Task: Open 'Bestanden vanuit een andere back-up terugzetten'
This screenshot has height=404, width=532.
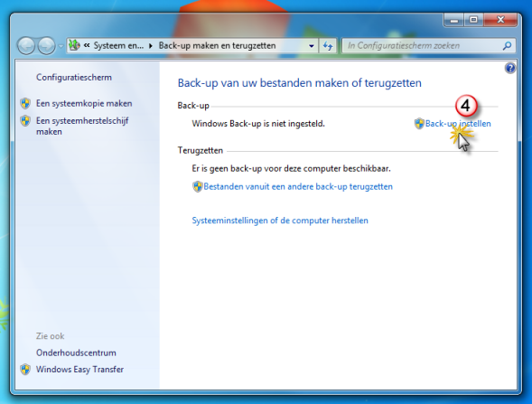Action: point(298,186)
